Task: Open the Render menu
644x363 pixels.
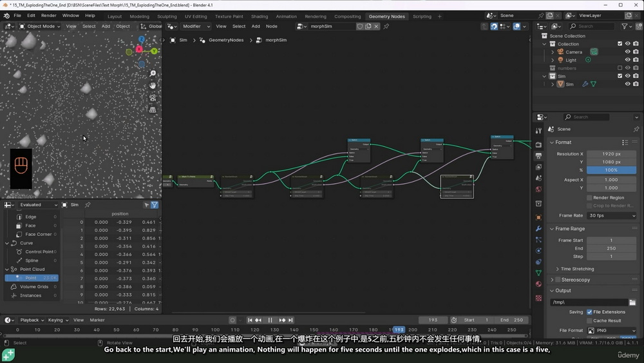Action: (x=48, y=15)
